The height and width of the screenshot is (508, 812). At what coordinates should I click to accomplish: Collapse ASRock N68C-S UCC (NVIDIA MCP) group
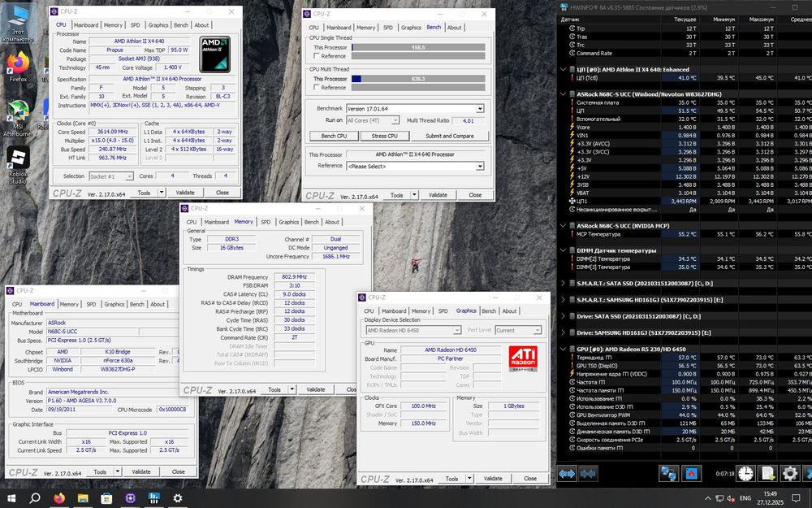pyautogui.click(x=564, y=226)
